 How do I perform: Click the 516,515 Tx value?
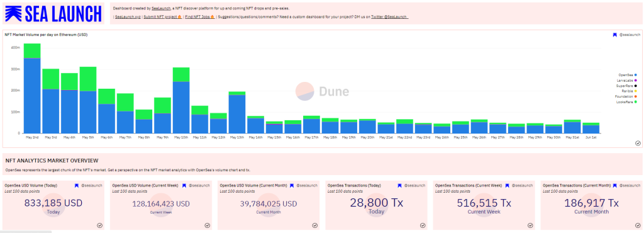[484, 203]
